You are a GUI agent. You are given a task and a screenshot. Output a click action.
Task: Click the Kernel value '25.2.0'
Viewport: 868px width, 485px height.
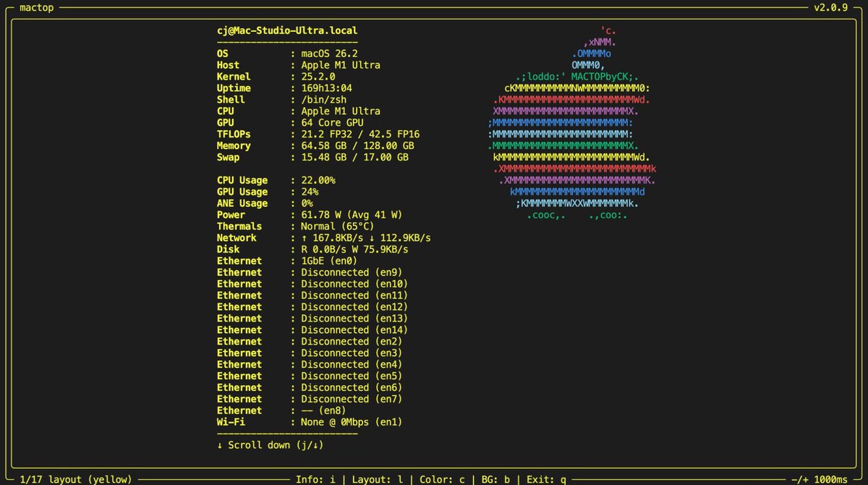pyautogui.click(x=318, y=77)
